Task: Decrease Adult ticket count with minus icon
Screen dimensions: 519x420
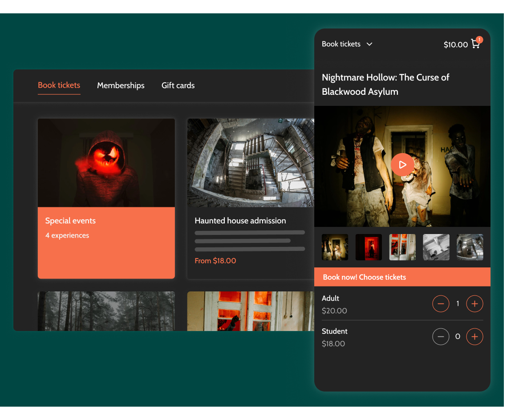Action: 441,303
